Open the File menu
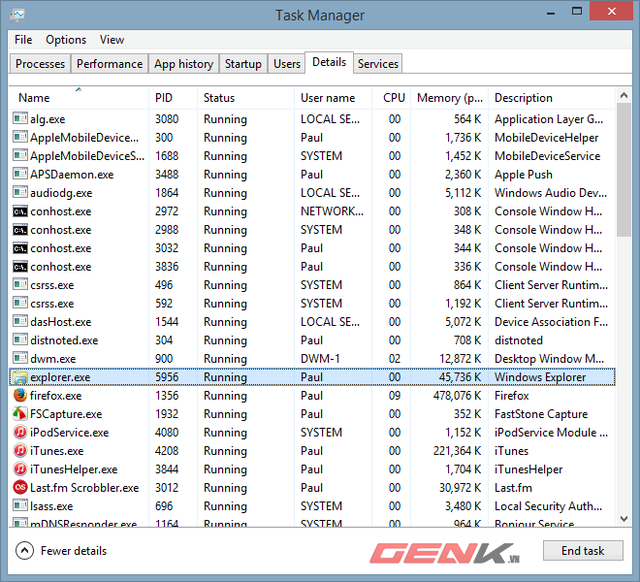This screenshot has width=640, height=582. point(23,40)
